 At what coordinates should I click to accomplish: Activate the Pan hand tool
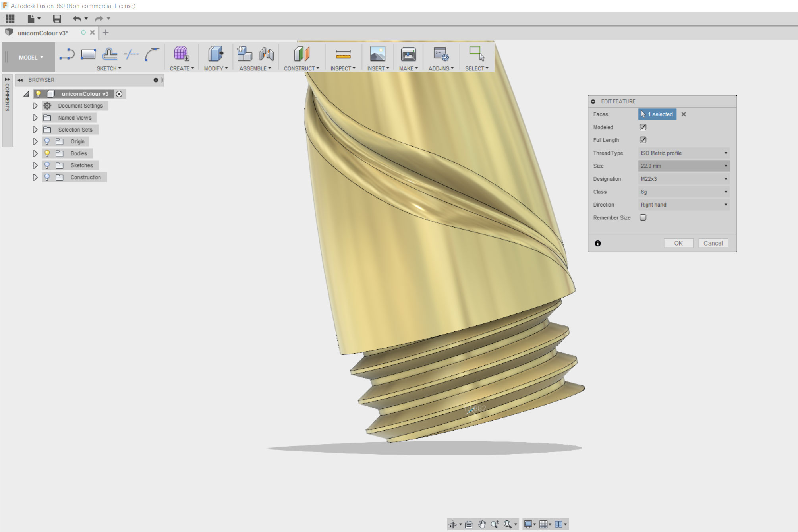(482, 524)
